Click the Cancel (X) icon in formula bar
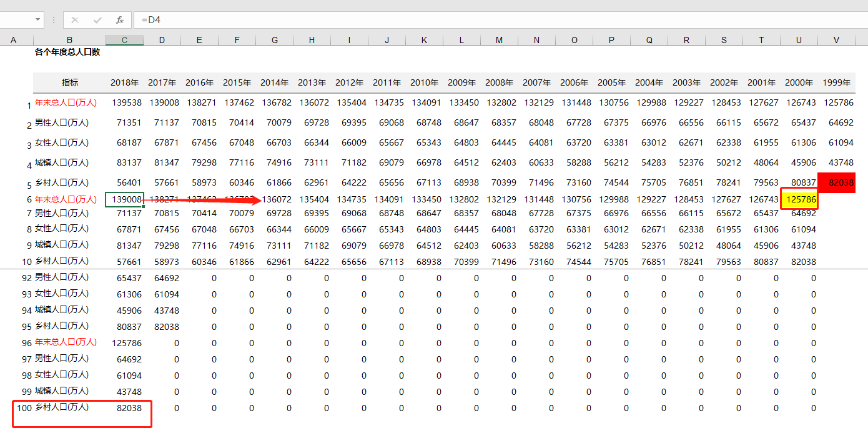 pyautogui.click(x=75, y=20)
